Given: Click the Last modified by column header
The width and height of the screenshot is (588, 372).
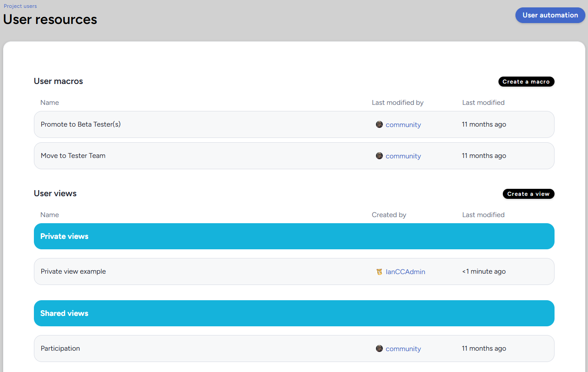Looking at the screenshot, I should click(397, 103).
